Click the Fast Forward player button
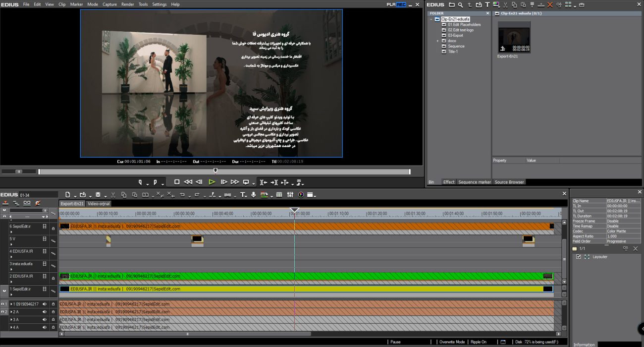The image size is (644, 347). tap(235, 182)
